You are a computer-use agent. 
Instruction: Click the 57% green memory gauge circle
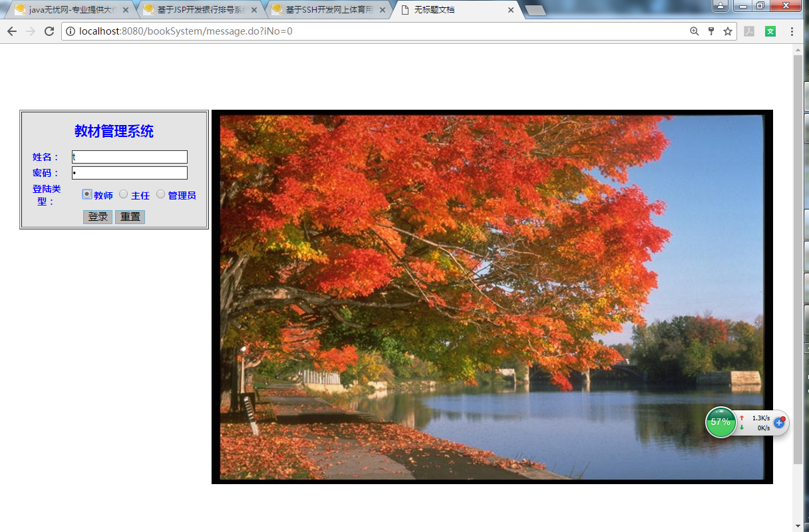721,422
